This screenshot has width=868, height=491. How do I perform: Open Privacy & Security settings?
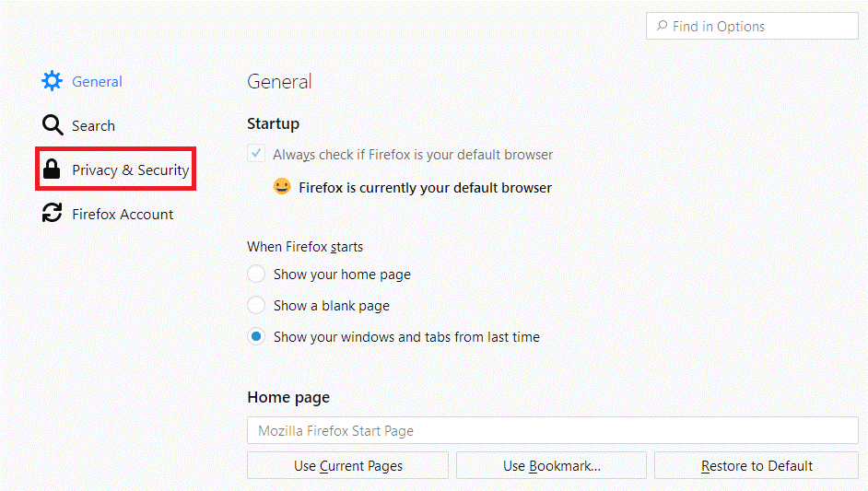pyautogui.click(x=130, y=170)
